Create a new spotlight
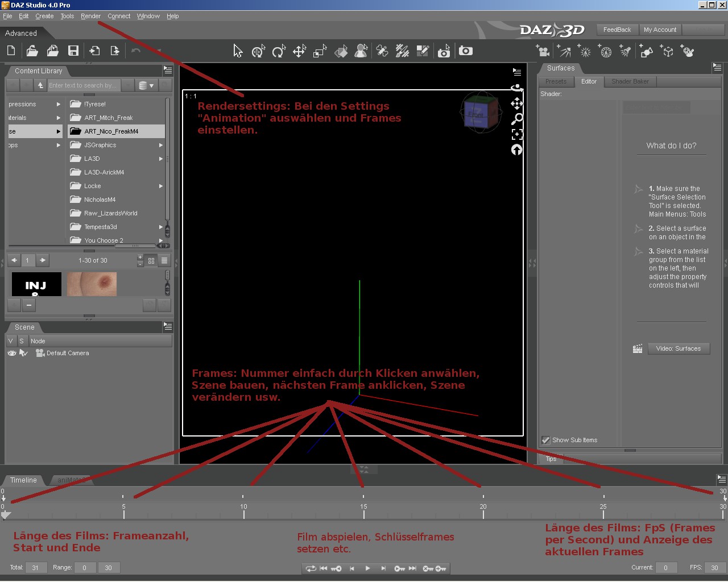This screenshot has width=728, height=582. point(626,52)
